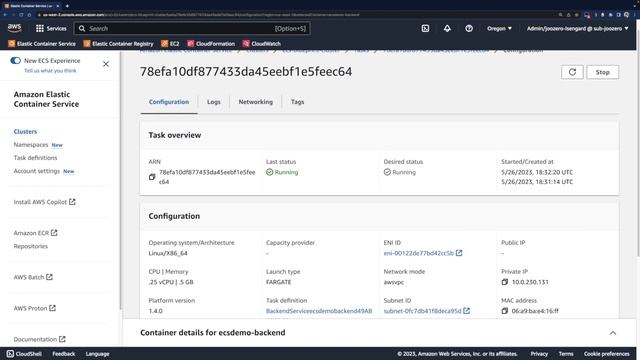
Task: Open the Admin account menu dropdown
Action: (x=578, y=28)
